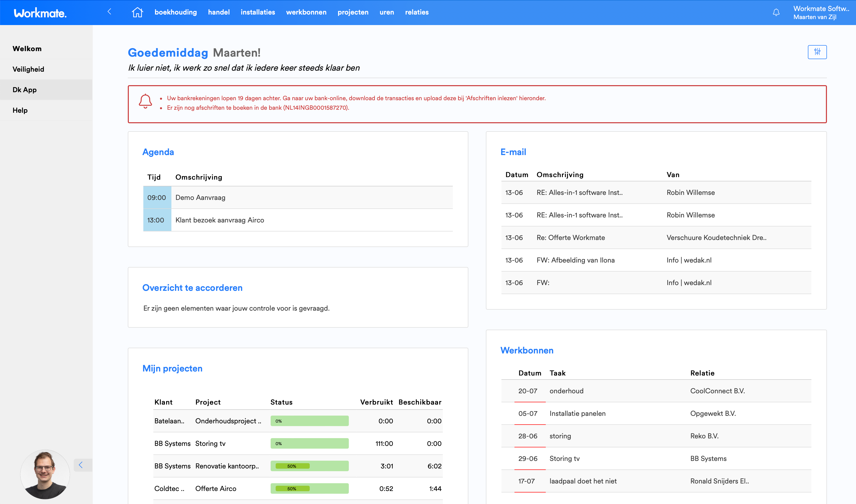The height and width of the screenshot is (504, 856).
Task: Open the notifications bell in header
Action: 776,13
